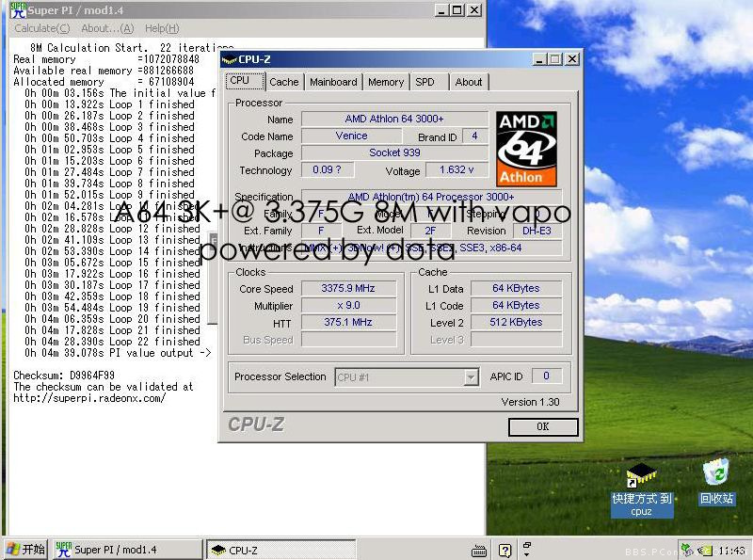Open the Help menu in Super PI
753x560 pixels.
pos(162,29)
